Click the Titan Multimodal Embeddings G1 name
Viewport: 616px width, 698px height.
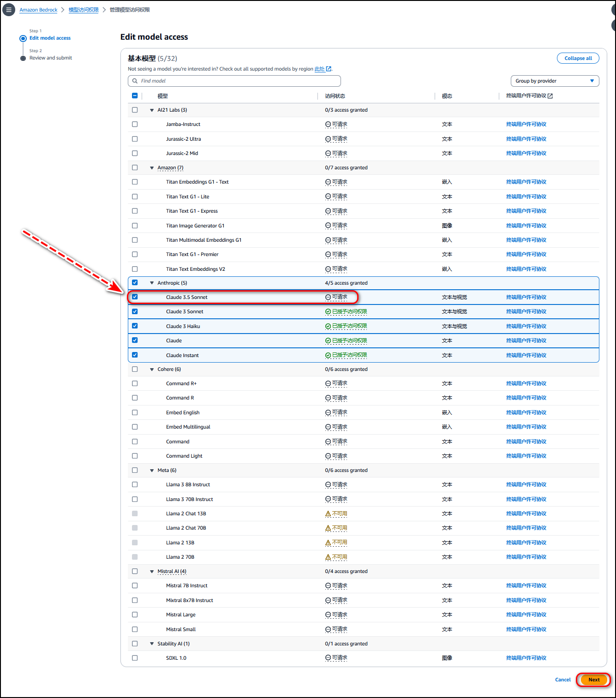(x=203, y=240)
